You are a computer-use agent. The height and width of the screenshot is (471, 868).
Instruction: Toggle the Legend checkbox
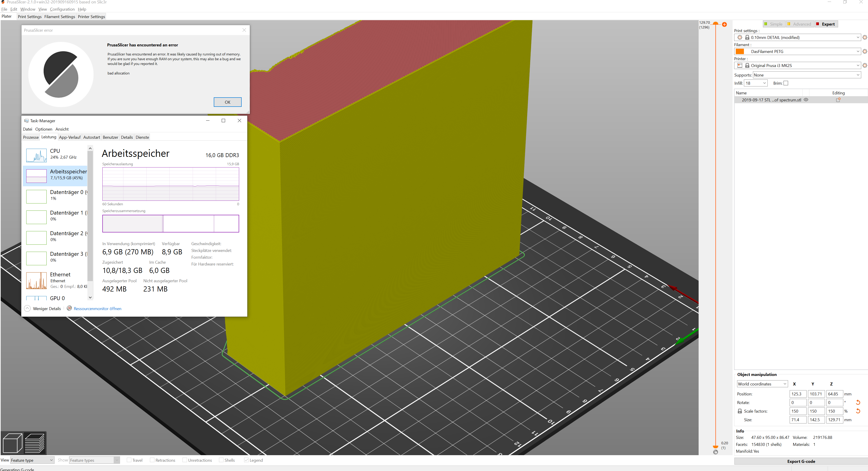246,460
